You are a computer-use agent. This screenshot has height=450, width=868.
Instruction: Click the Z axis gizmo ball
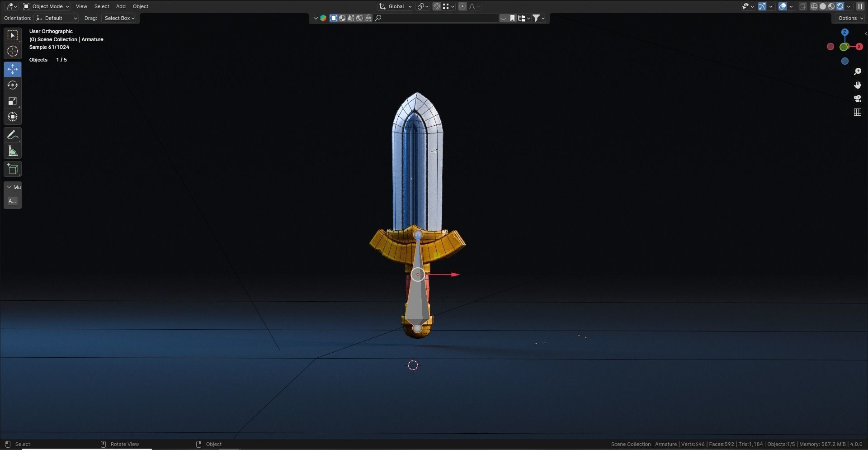(x=844, y=33)
